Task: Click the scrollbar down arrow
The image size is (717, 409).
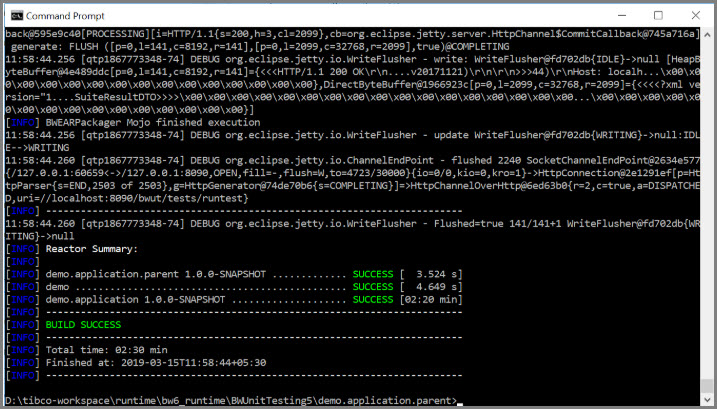Action: tap(707, 399)
